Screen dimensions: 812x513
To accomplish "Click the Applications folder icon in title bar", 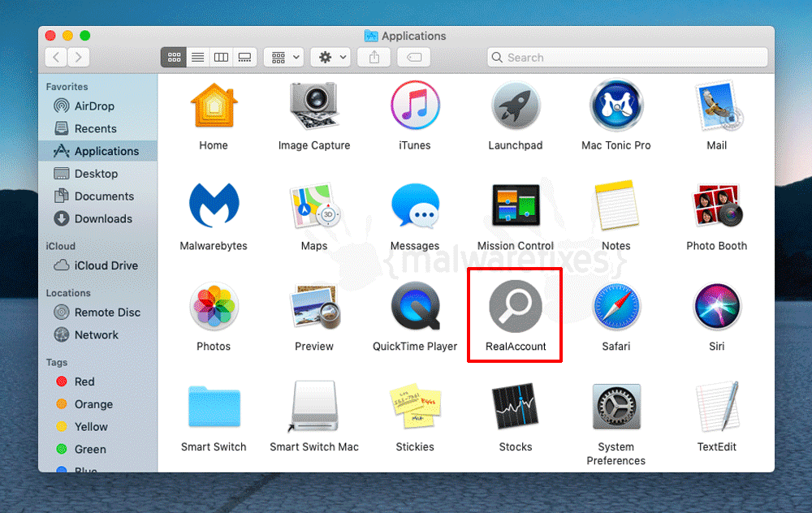I will point(371,36).
